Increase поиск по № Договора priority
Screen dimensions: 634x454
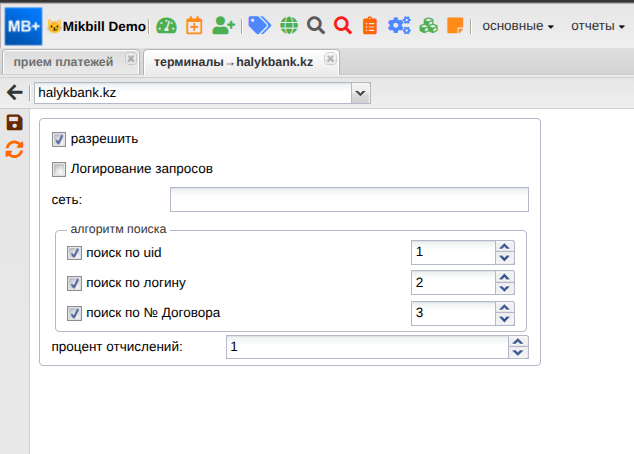(504, 308)
